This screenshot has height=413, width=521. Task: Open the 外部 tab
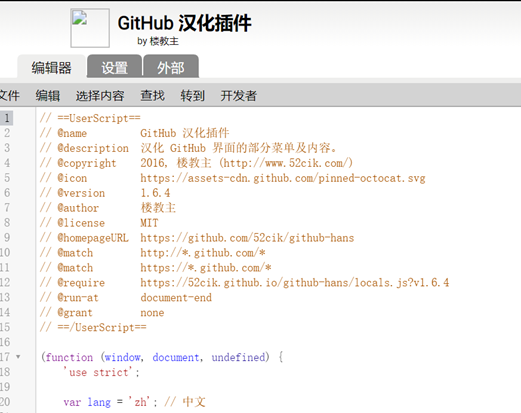tap(171, 67)
